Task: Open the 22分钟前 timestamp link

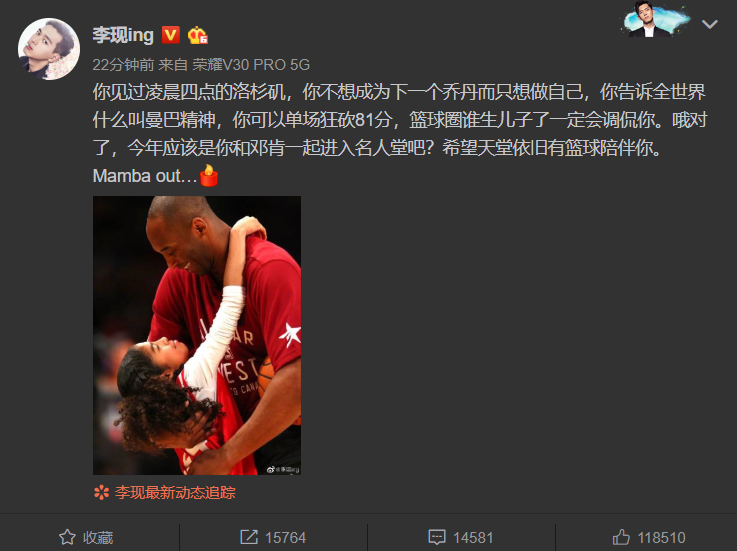Action: pos(123,64)
